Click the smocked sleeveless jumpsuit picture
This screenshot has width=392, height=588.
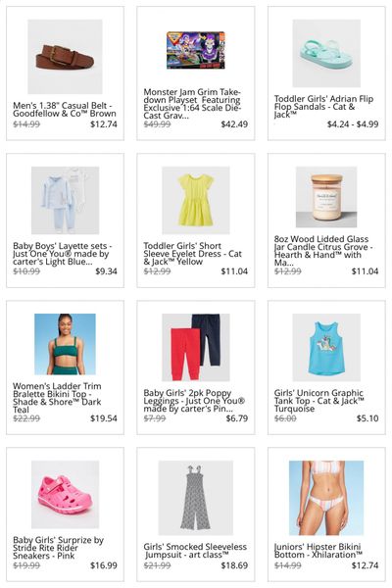pyautogui.click(x=195, y=498)
